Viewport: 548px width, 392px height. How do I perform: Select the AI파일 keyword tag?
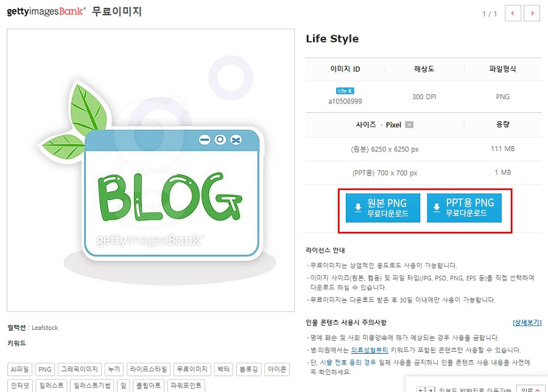pyautogui.click(x=19, y=369)
